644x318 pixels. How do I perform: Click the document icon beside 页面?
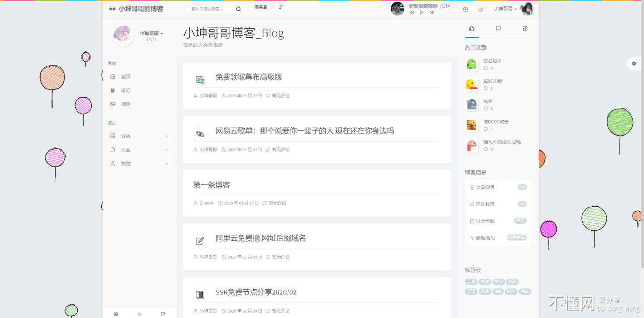pyautogui.click(x=113, y=149)
